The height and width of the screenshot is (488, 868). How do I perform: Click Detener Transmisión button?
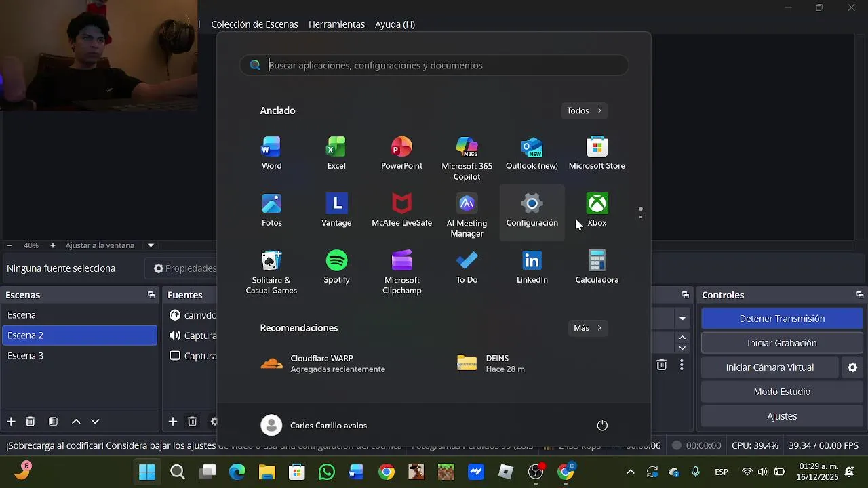click(x=782, y=319)
